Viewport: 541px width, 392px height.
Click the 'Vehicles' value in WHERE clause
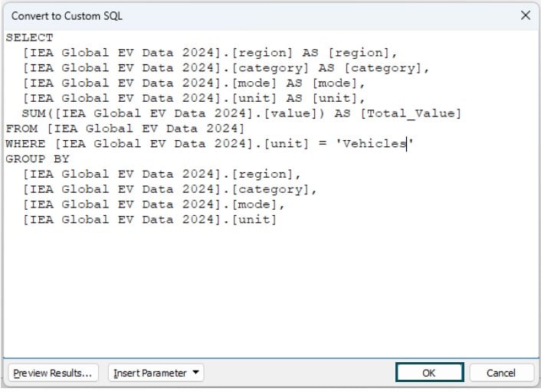pyautogui.click(x=375, y=144)
